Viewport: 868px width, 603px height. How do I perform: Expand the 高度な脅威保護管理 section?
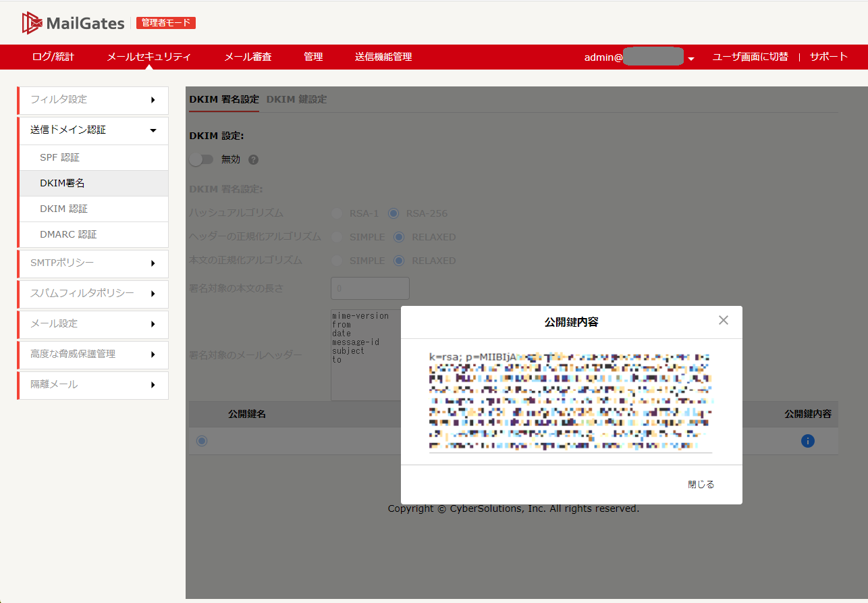[92, 355]
